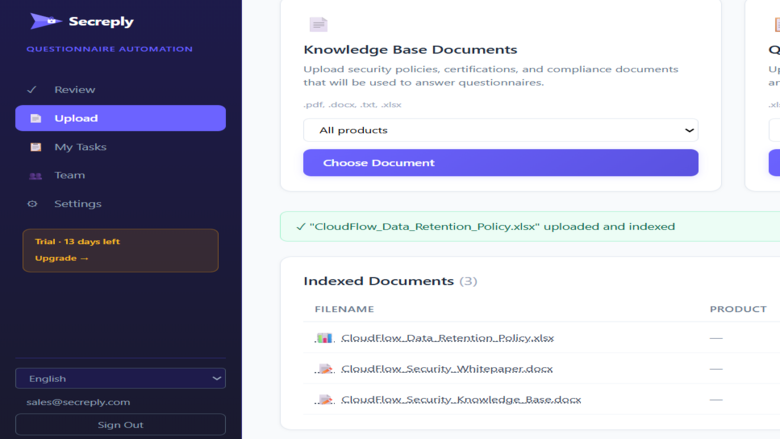
Task: Click the My Tasks clipboard icon
Action: pyautogui.click(x=35, y=147)
